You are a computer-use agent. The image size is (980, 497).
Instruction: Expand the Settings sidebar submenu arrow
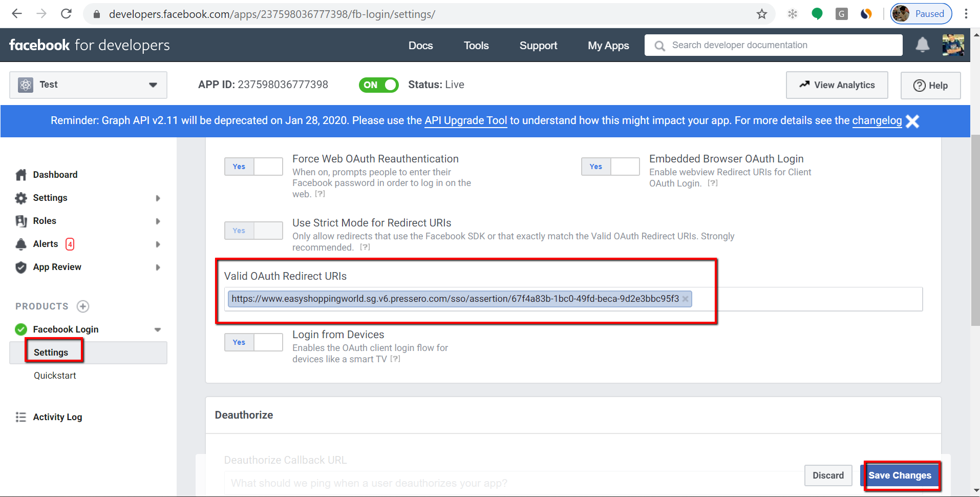tap(158, 198)
